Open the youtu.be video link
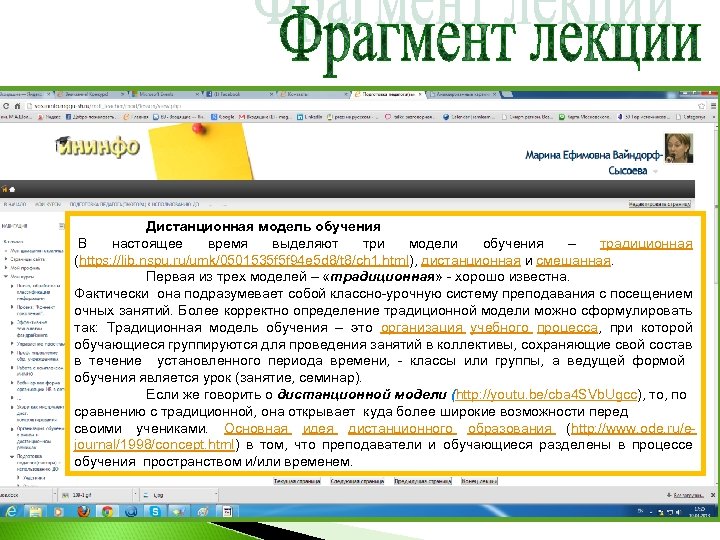 (546, 394)
